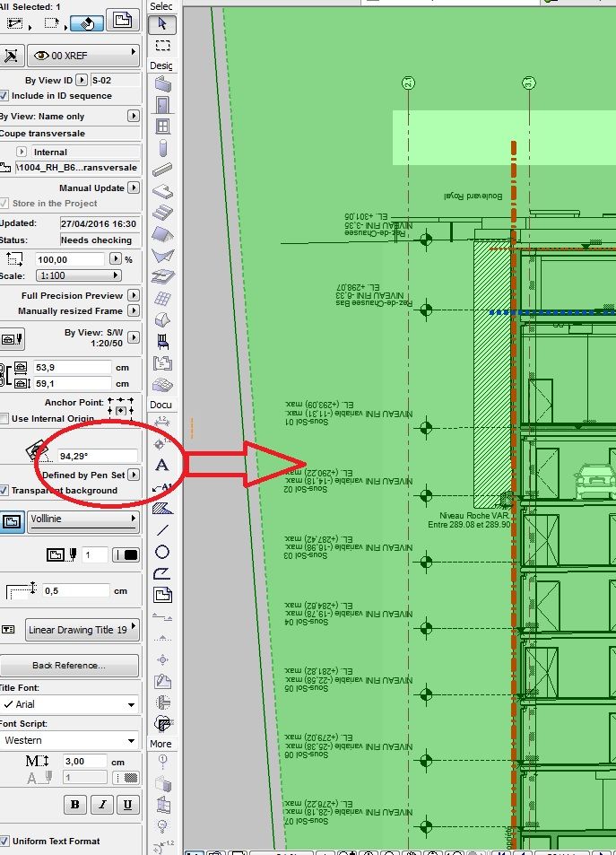Open the Docu toolbox section header

pyautogui.click(x=161, y=405)
